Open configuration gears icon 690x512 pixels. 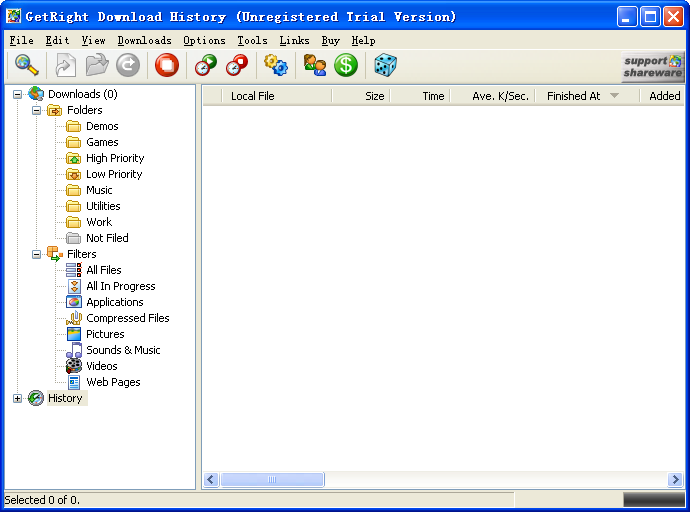276,65
